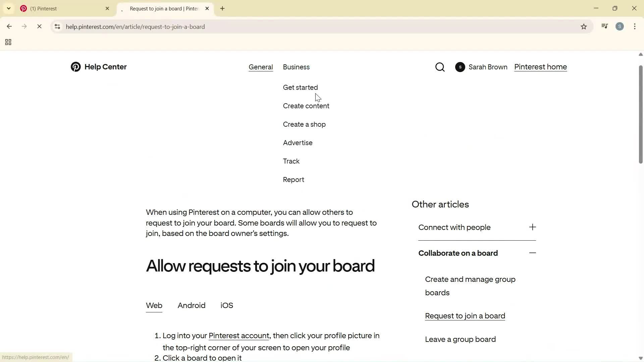Image resolution: width=644 pixels, height=362 pixels.
Task: Open the Leave a group board article
Action: tap(460, 339)
